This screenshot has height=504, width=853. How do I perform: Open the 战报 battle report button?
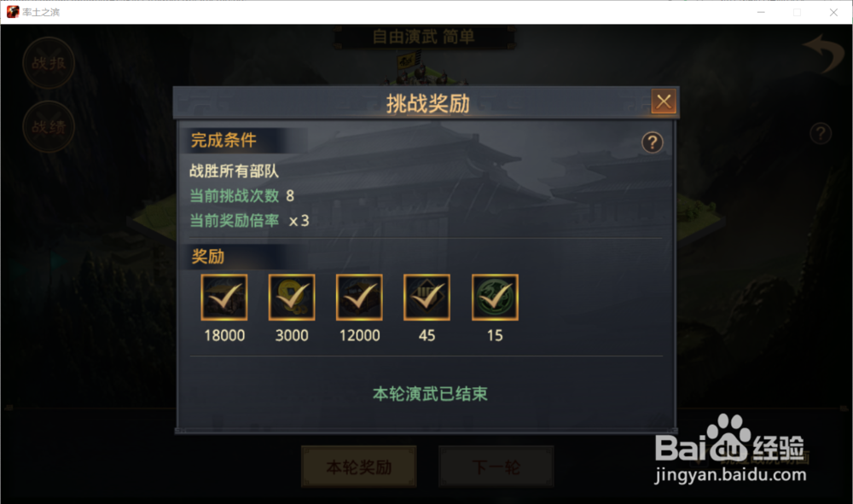[x=49, y=63]
